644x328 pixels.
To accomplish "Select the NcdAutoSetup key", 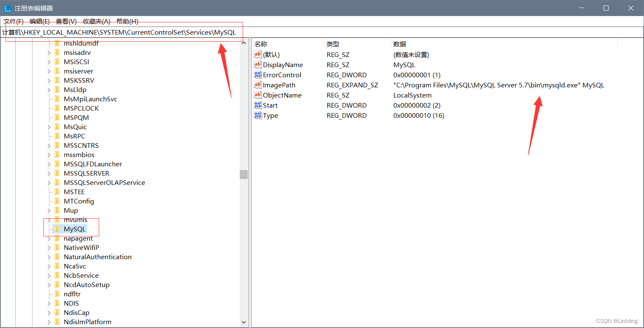I will pos(87,285).
